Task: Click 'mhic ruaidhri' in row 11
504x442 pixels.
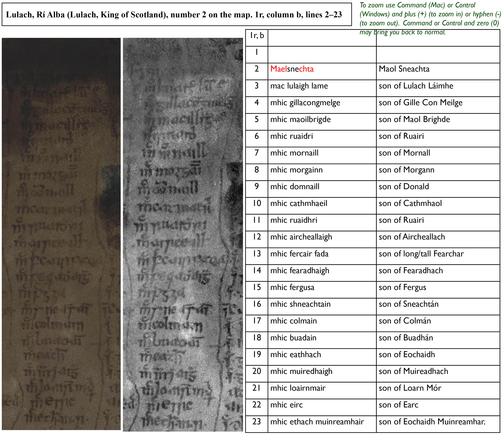Action: [322, 222]
